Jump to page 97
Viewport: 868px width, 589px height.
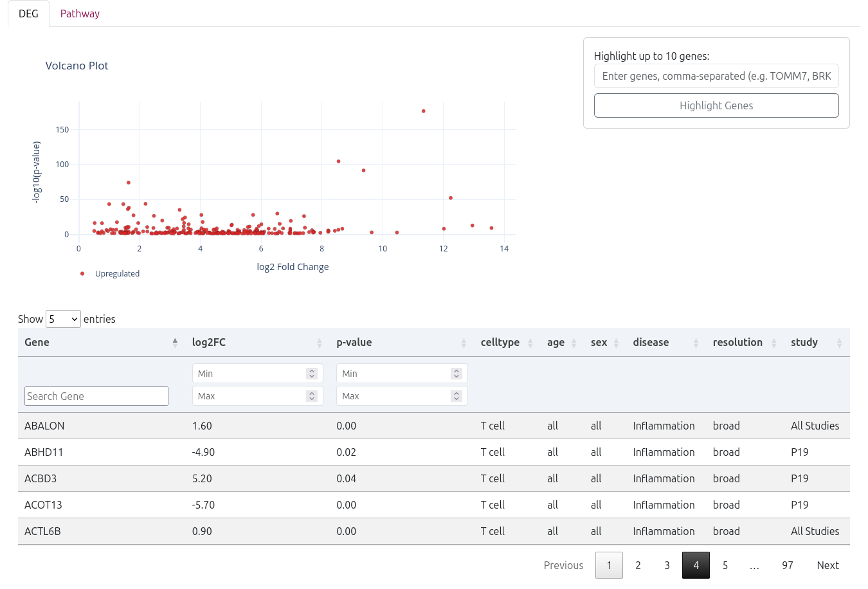point(787,565)
